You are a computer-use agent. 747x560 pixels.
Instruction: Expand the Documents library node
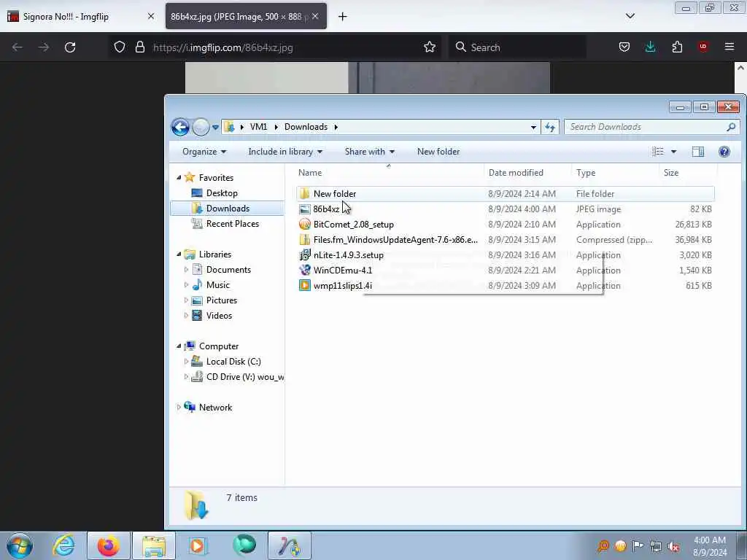coord(186,270)
